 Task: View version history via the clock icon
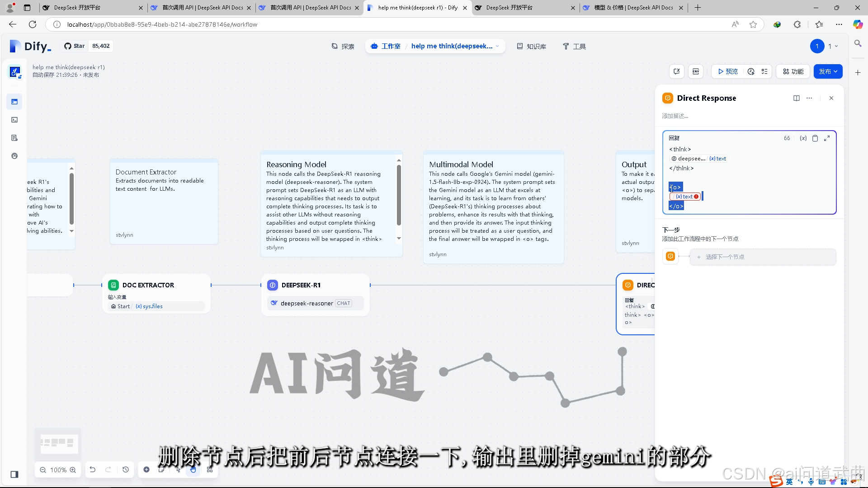[x=751, y=71]
